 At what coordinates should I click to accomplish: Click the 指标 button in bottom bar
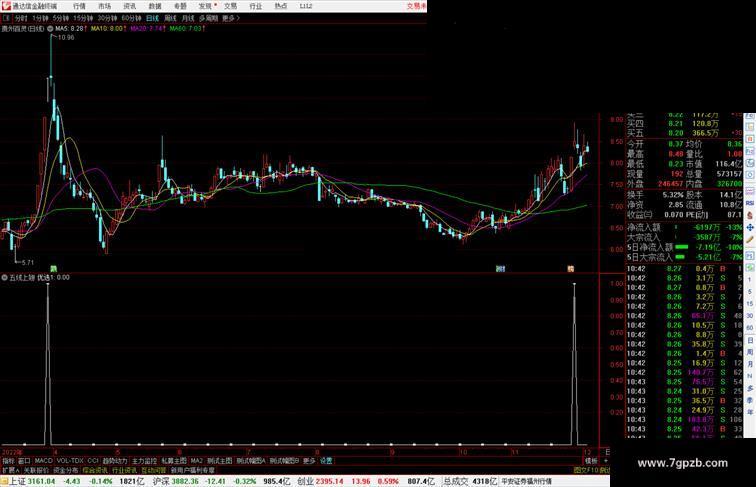(8, 461)
